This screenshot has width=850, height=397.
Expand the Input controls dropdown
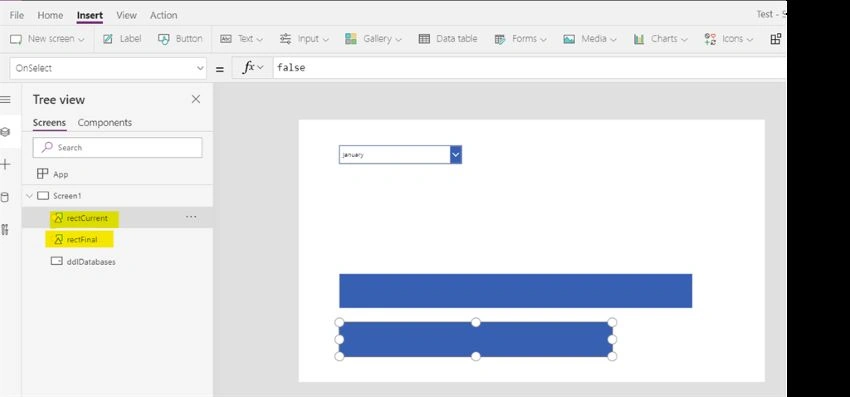[304, 39]
